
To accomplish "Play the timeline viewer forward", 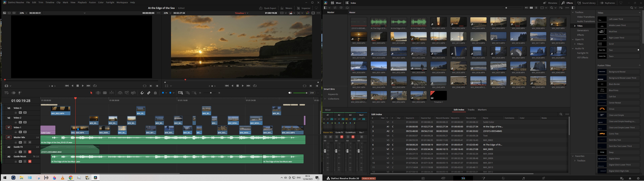I will tap(243, 86).
